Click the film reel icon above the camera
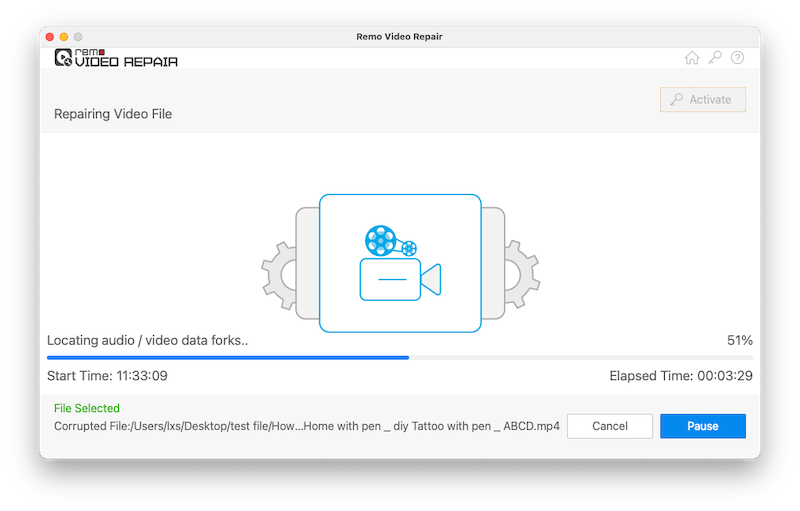 pyautogui.click(x=383, y=240)
